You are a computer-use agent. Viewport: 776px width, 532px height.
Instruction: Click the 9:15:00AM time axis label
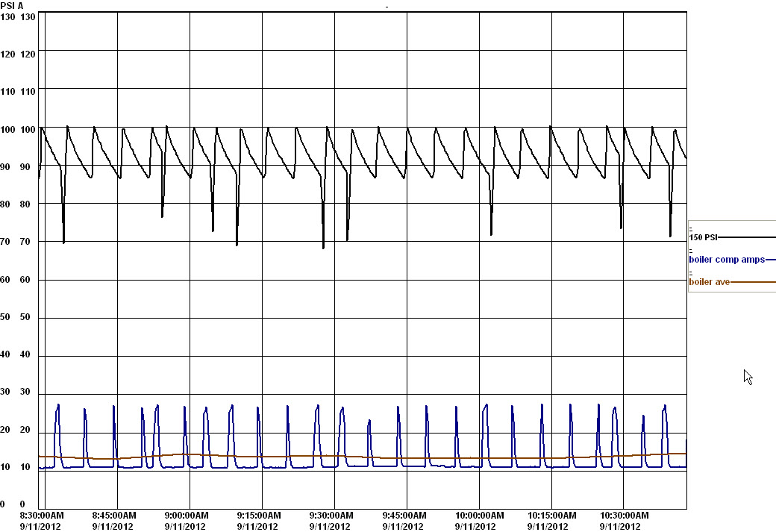click(258, 516)
